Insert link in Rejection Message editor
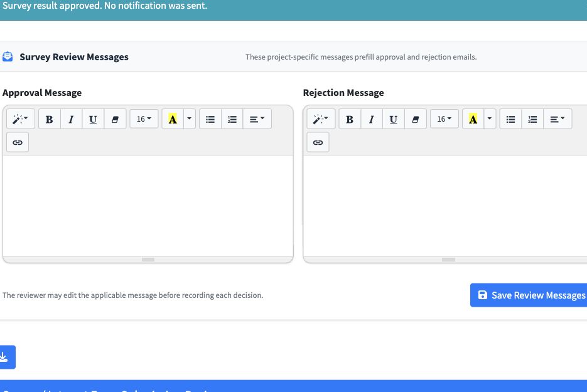This screenshot has height=392, width=587. (x=318, y=142)
